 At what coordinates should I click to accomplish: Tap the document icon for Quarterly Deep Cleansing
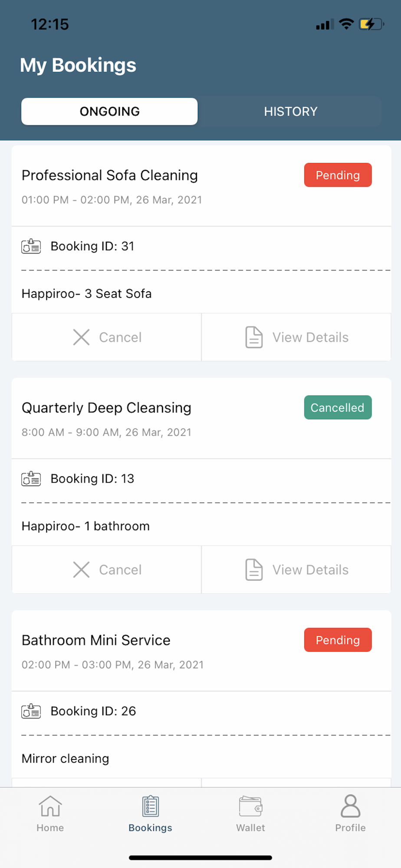(254, 569)
